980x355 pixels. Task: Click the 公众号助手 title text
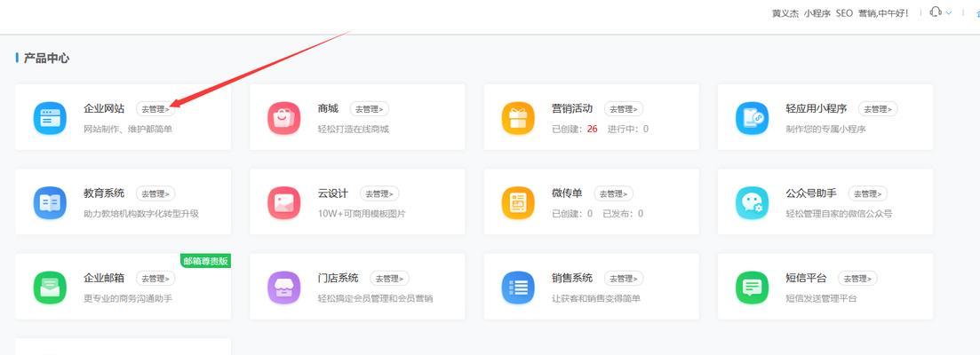pyautogui.click(x=811, y=193)
